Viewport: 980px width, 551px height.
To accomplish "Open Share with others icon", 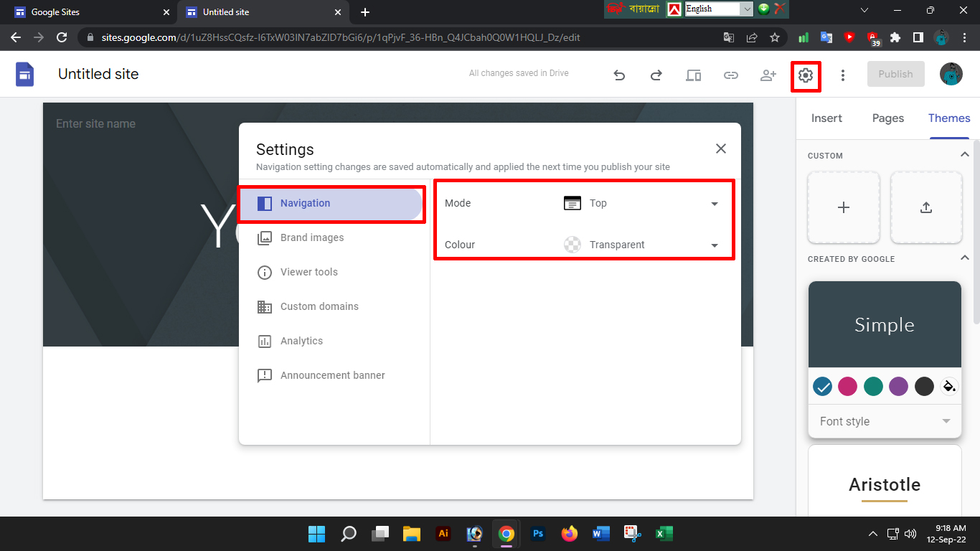I will coord(768,75).
